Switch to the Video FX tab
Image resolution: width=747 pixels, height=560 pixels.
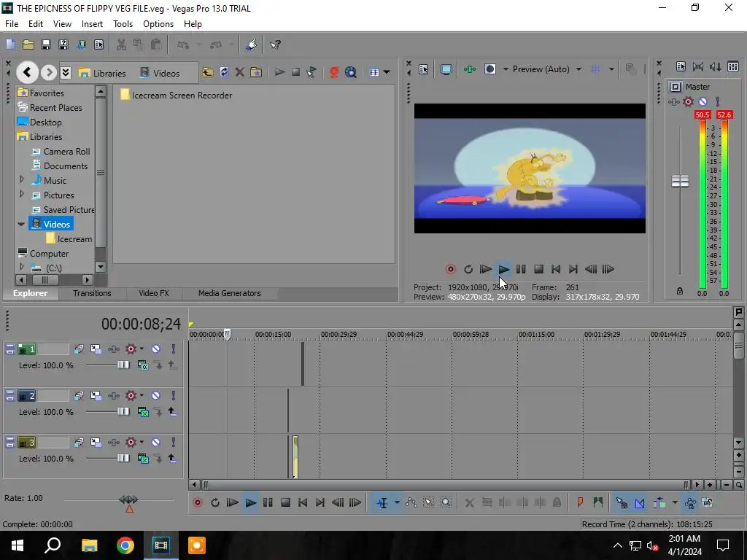tap(154, 293)
